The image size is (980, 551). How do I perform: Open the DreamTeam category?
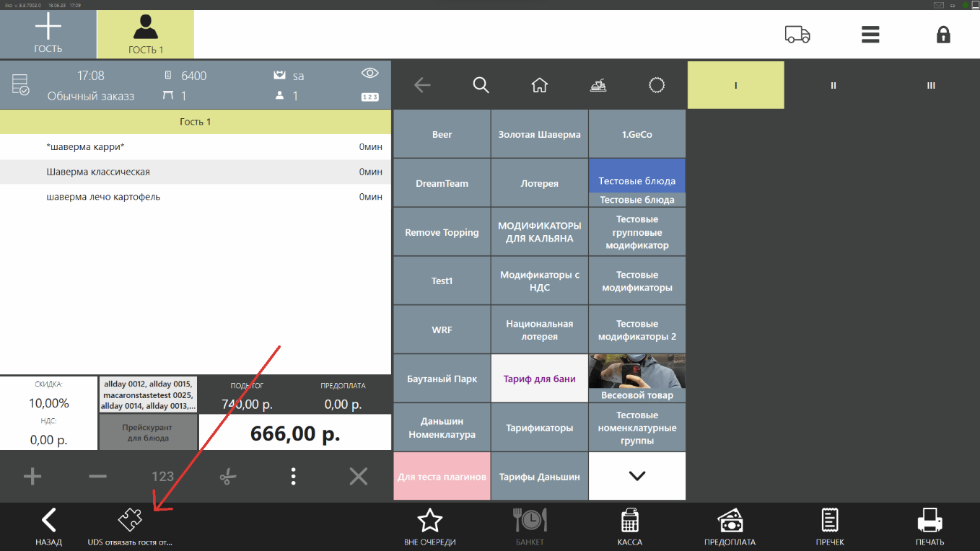click(x=442, y=183)
